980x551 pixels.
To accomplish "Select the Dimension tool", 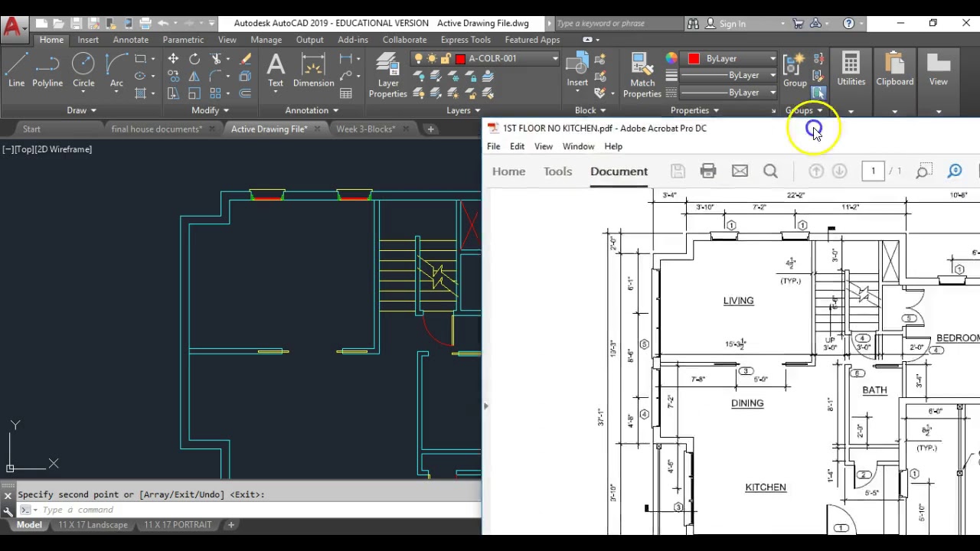I will (314, 70).
